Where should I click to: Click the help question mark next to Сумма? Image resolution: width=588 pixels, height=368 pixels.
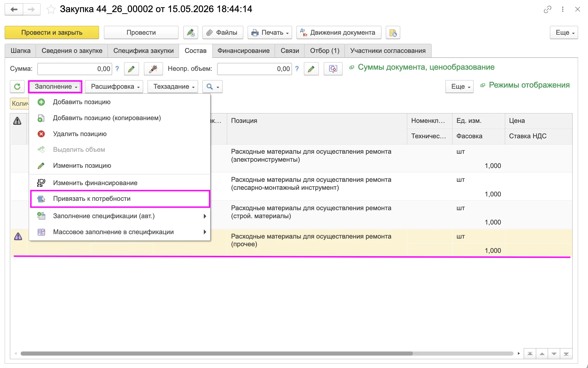[117, 69]
